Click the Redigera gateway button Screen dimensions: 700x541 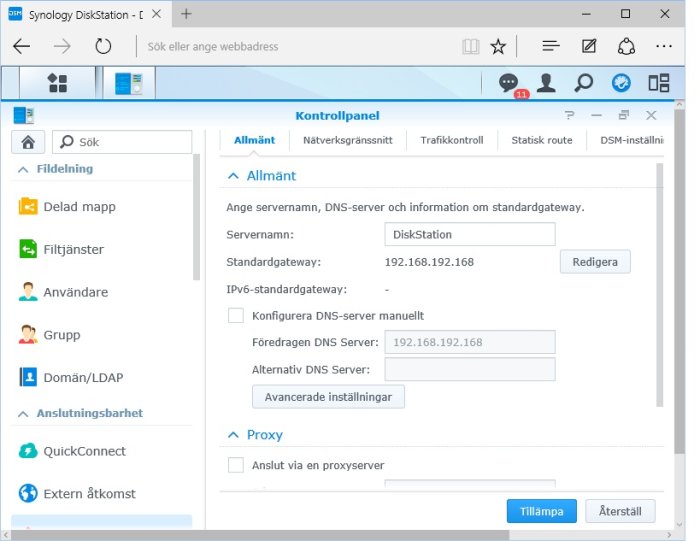[595, 262]
